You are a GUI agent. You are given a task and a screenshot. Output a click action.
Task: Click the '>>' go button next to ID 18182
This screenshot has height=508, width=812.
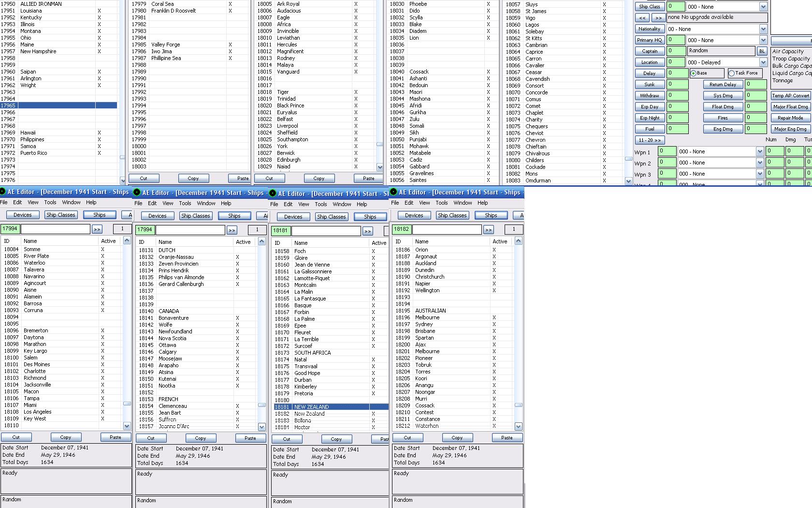(489, 230)
